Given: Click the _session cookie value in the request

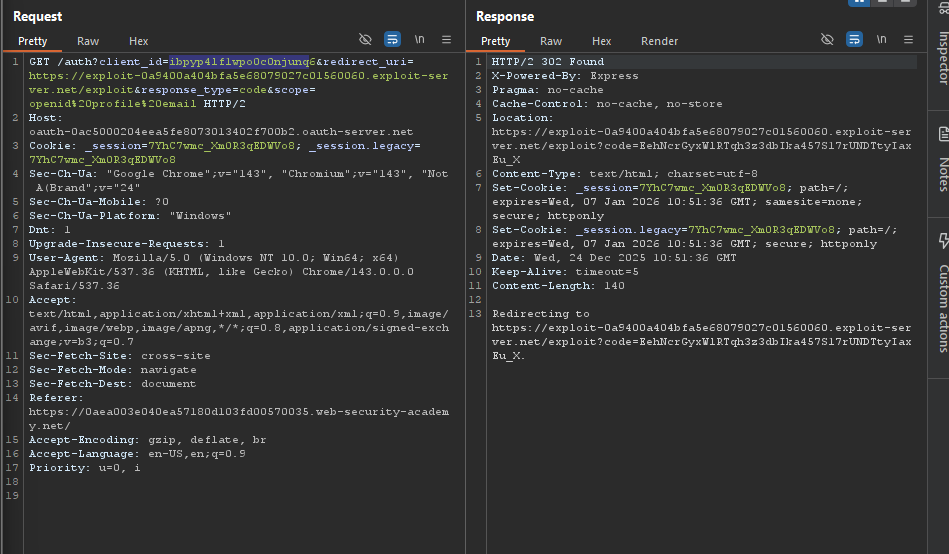Looking at the screenshot, I should (222, 146).
